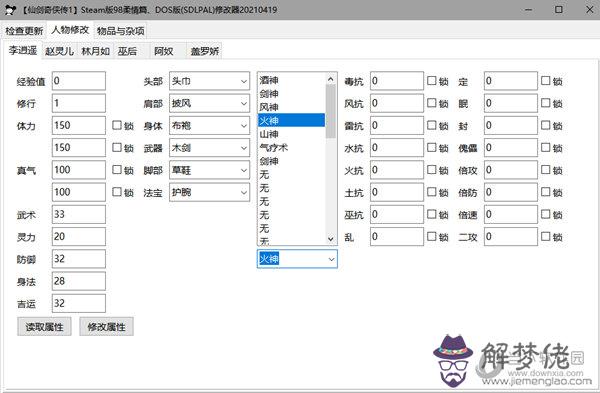The image size is (600, 393).
Task: Click the 防御 input field
Action: coord(79,259)
